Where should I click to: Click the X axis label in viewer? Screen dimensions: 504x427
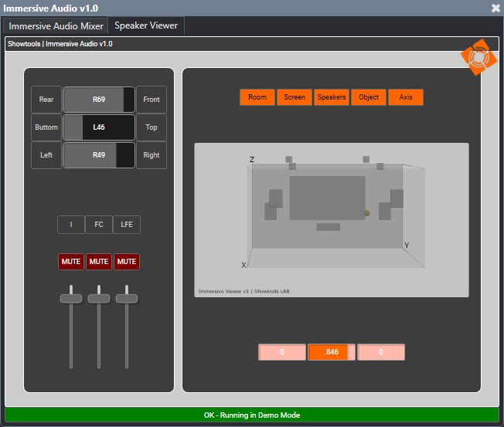tap(243, 265)
